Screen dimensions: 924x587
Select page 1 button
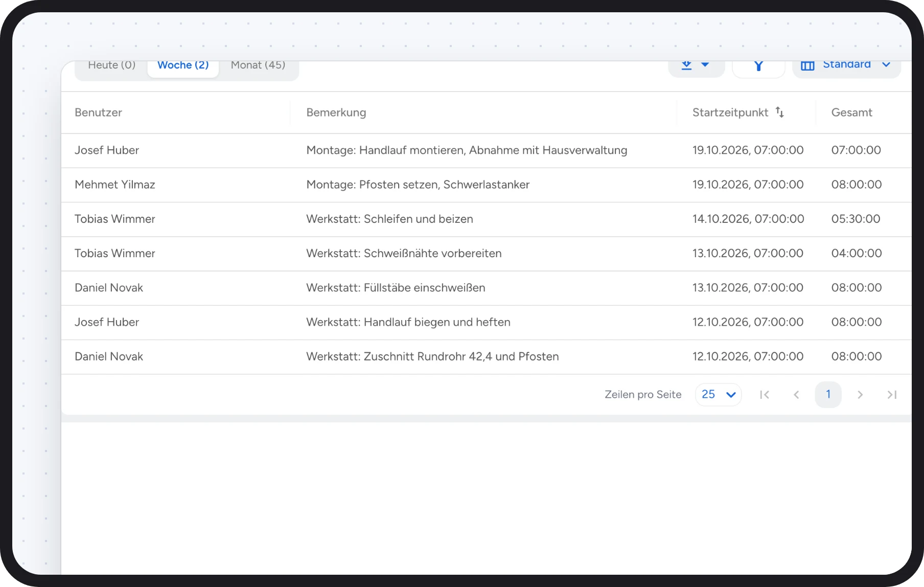[828, 394]
